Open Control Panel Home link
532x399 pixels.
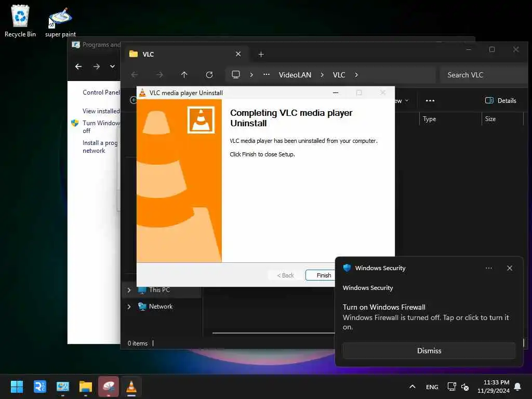pyautogui.click(x=101, y=92)
